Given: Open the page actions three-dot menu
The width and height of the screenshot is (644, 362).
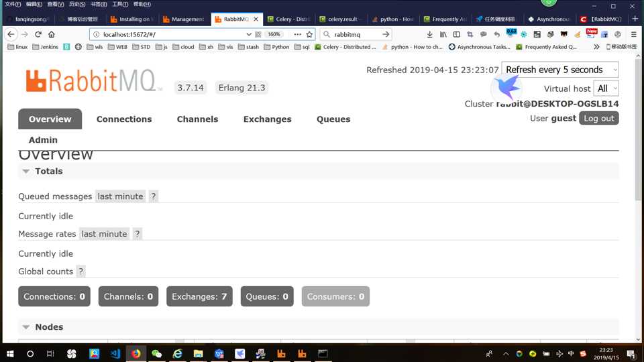Looking at the screenshot, I should 297,34.
